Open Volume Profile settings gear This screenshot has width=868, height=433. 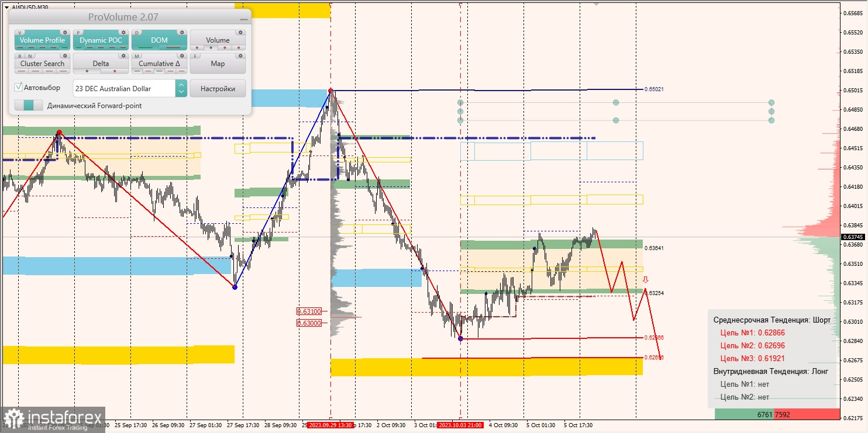pos(65,32)
